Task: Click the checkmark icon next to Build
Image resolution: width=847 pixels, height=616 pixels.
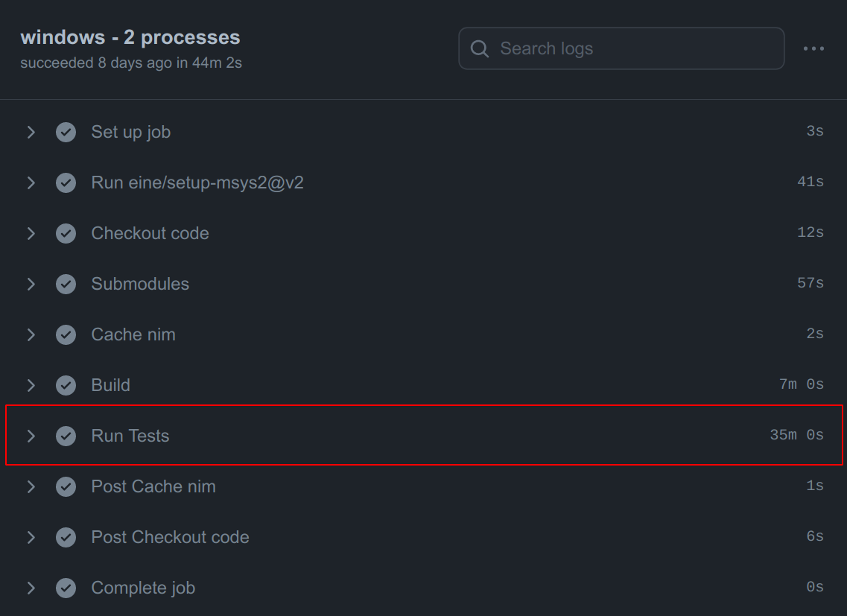Action: point(66,385)
